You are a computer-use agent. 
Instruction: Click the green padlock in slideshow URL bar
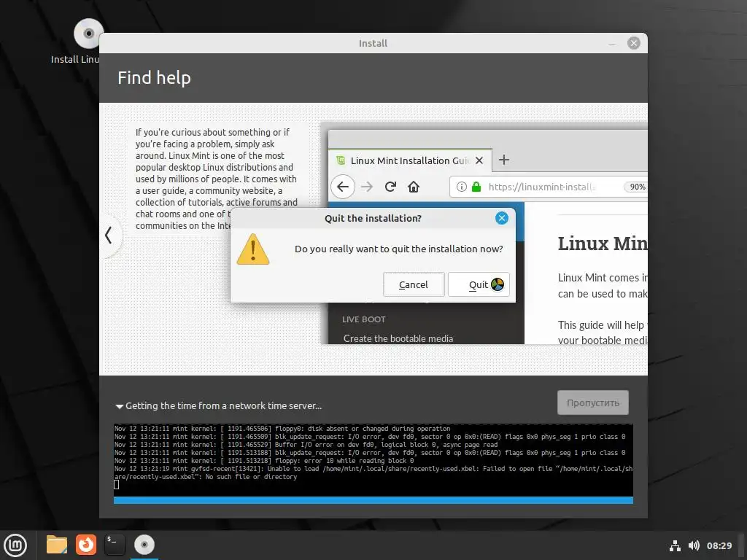pos(476,187)
